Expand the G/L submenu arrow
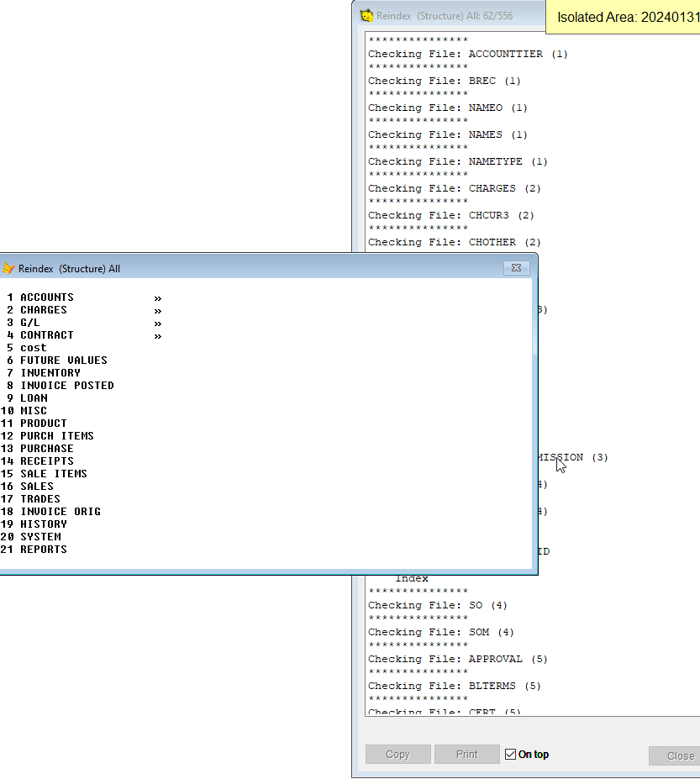This screenshot has width=700, height=779. pos(157,324)
